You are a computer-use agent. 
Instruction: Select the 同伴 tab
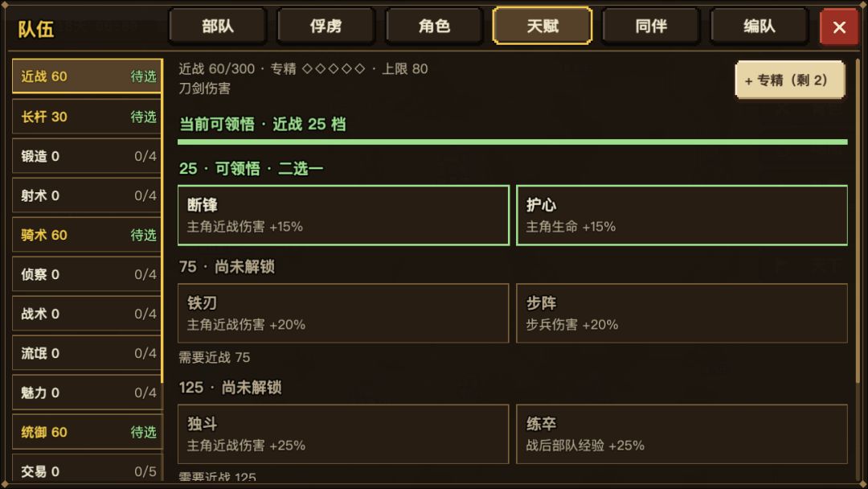pos(651,26)
